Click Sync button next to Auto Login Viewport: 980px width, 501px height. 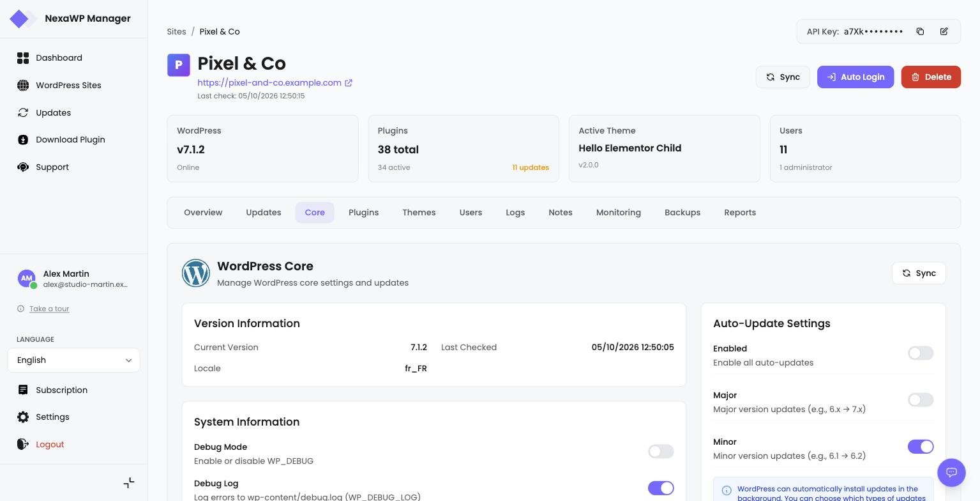click(x=783, y=77)
